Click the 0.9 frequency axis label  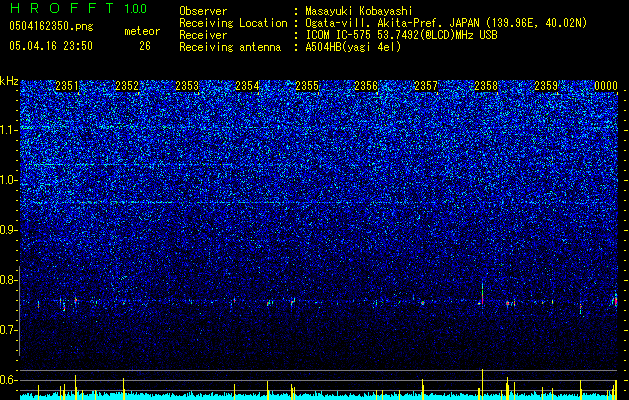click(8, 230)
